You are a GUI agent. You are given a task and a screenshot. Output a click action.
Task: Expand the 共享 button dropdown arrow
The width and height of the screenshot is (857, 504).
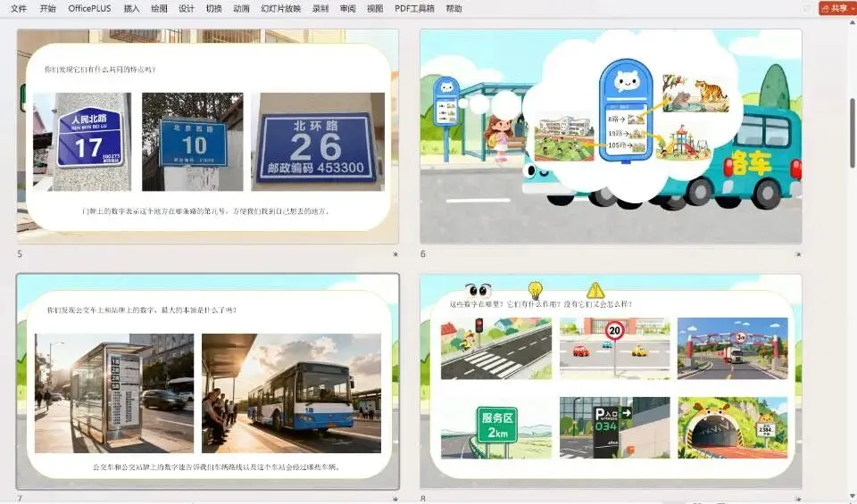coord(852,8)
